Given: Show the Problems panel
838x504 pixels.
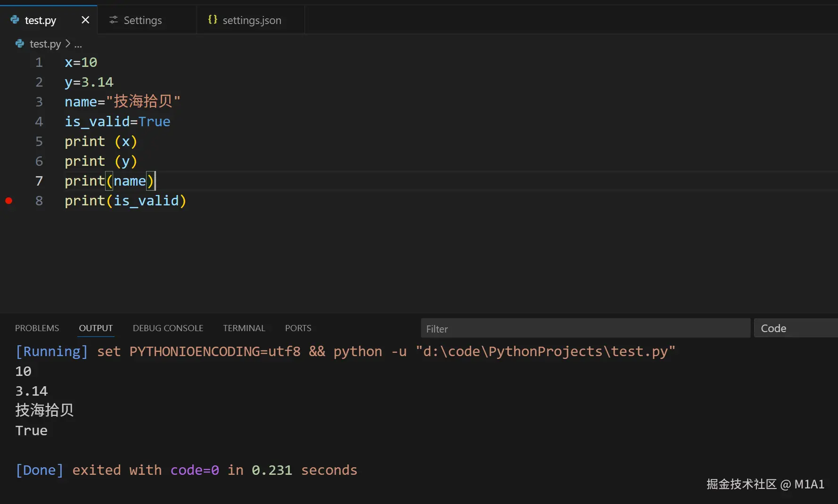Looking at the screenshot, I should click(37, 328).
